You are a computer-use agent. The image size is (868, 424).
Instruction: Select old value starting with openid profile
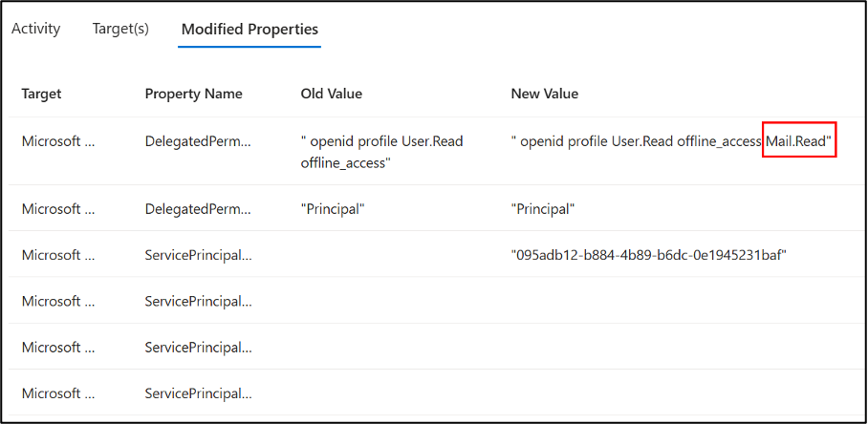coord(381,151)
